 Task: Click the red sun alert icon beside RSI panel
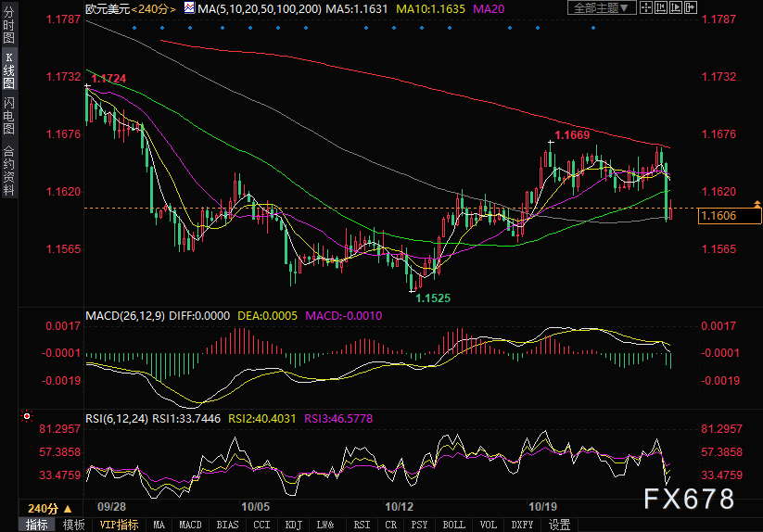tap(27, 416)
